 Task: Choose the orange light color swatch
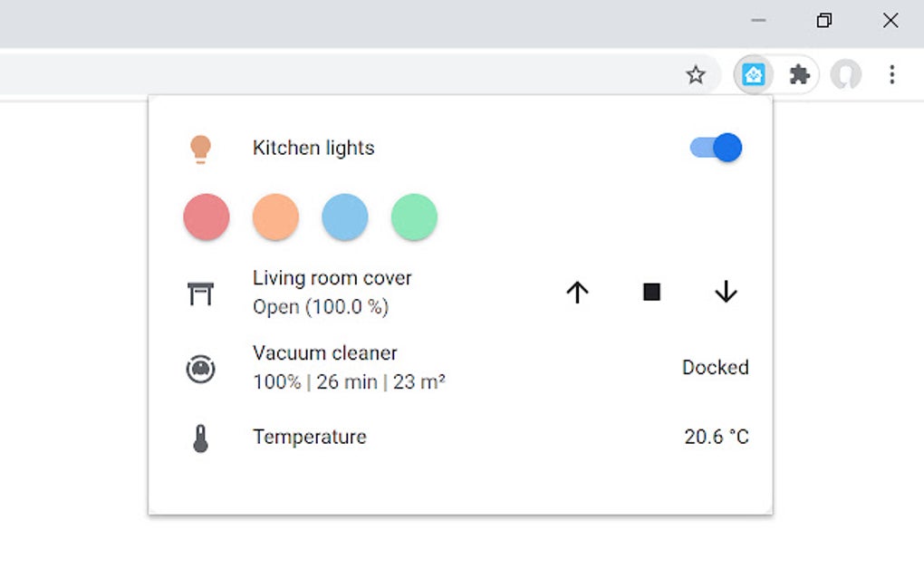(275, 217)
